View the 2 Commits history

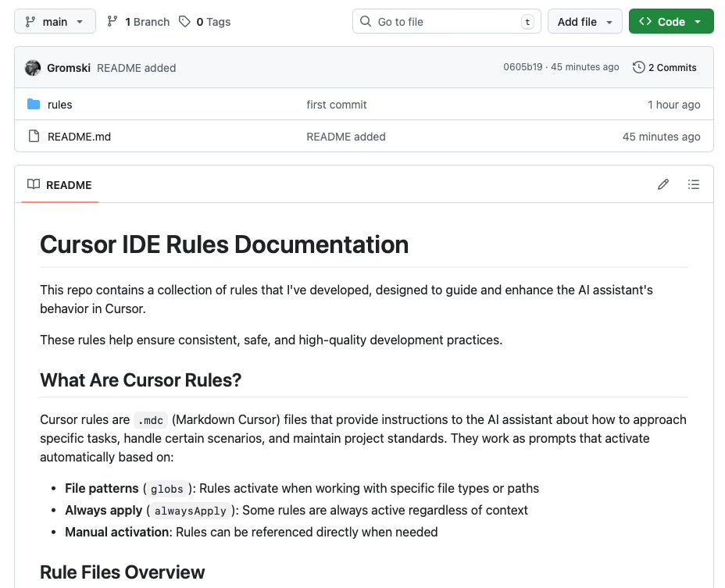pyautogui.click(x=664, y=67)
